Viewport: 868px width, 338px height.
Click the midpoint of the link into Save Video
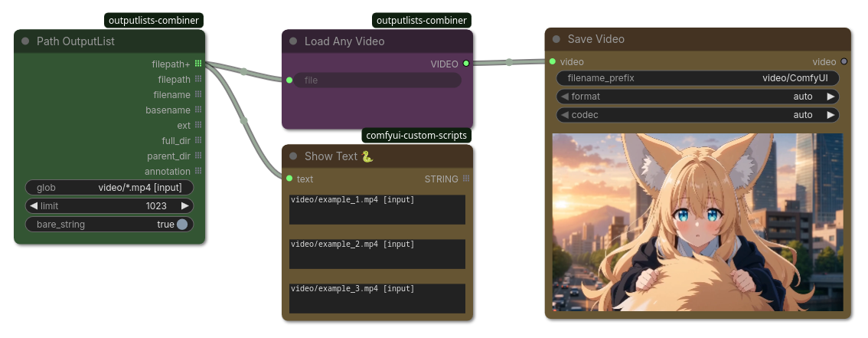click(509, 62)
